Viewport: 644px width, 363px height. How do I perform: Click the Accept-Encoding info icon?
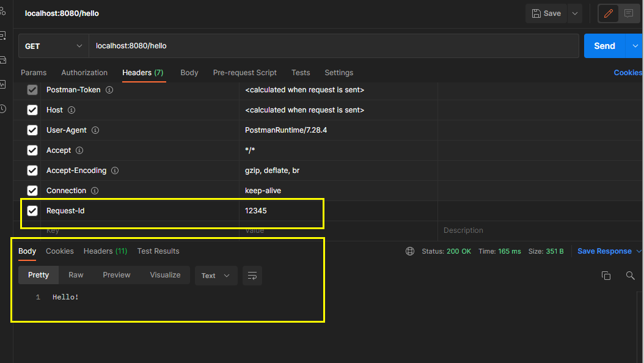(x=115, y=170)
